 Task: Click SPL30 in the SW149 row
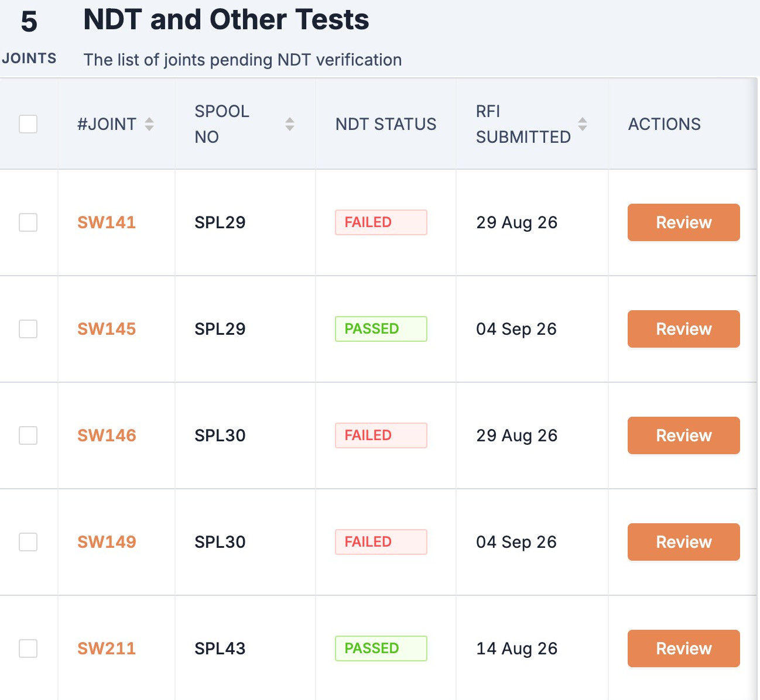coord(220,542)
